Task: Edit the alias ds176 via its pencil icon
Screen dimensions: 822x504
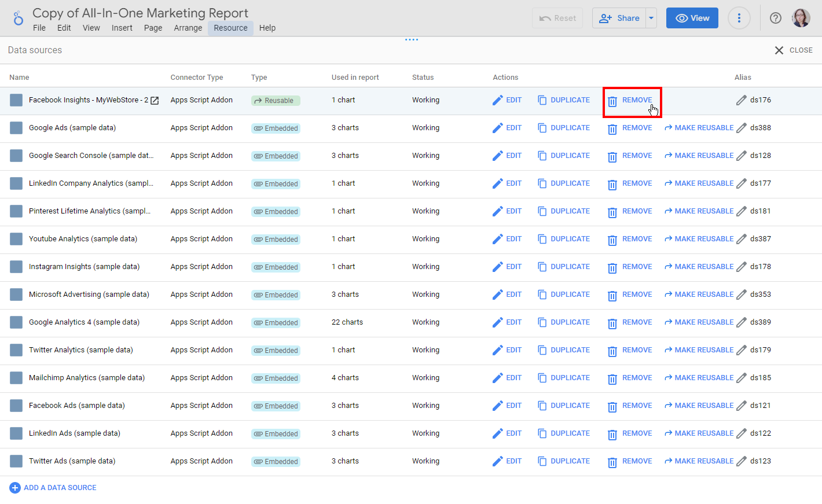Action: pos(742,100)
